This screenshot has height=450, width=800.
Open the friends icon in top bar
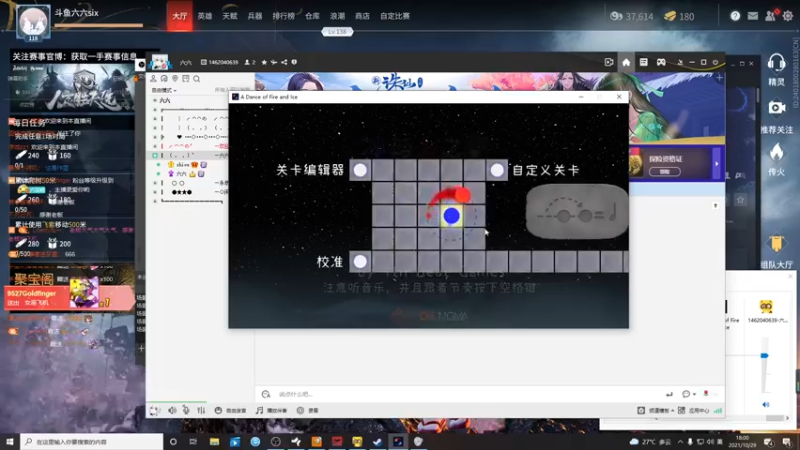[x=770, y=16]
